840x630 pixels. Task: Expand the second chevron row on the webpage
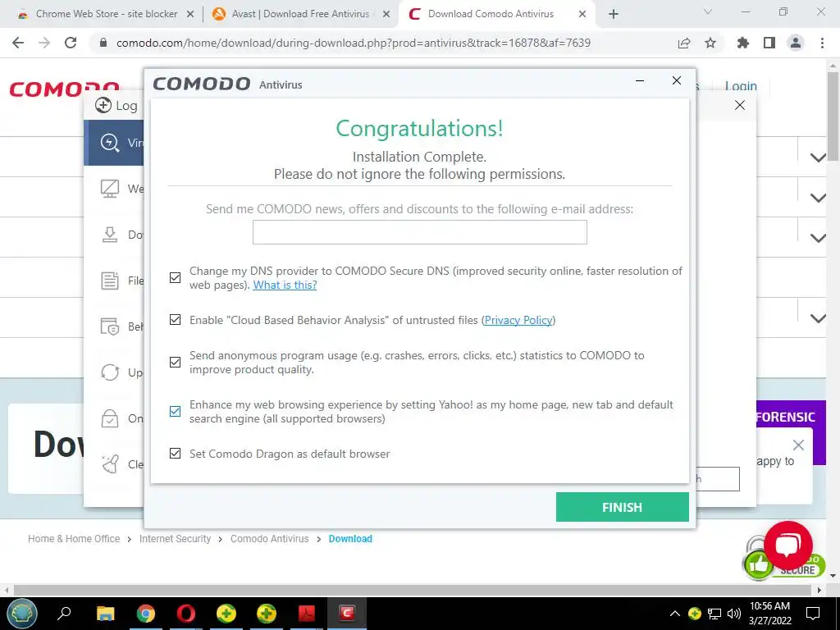(818, 198)
